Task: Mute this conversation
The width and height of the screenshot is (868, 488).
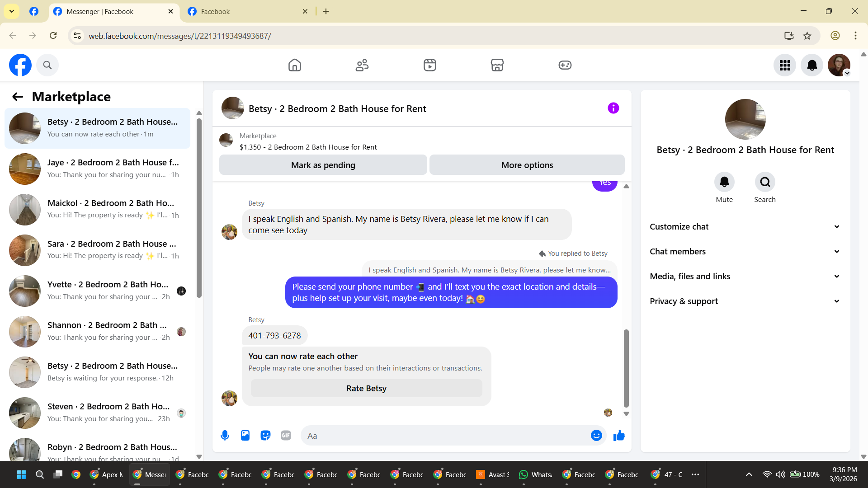Action: pyautogui.click(x=724, y=182)
